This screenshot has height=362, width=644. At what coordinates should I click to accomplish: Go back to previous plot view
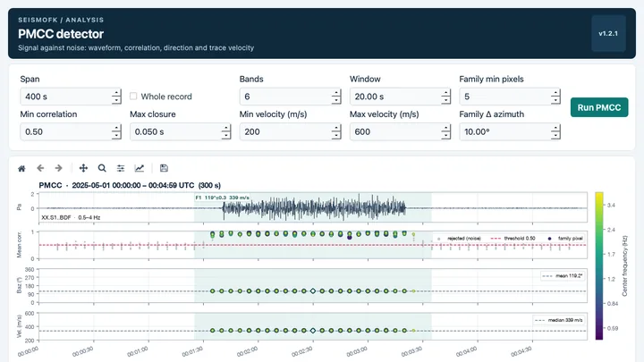(x=40, y=168)
